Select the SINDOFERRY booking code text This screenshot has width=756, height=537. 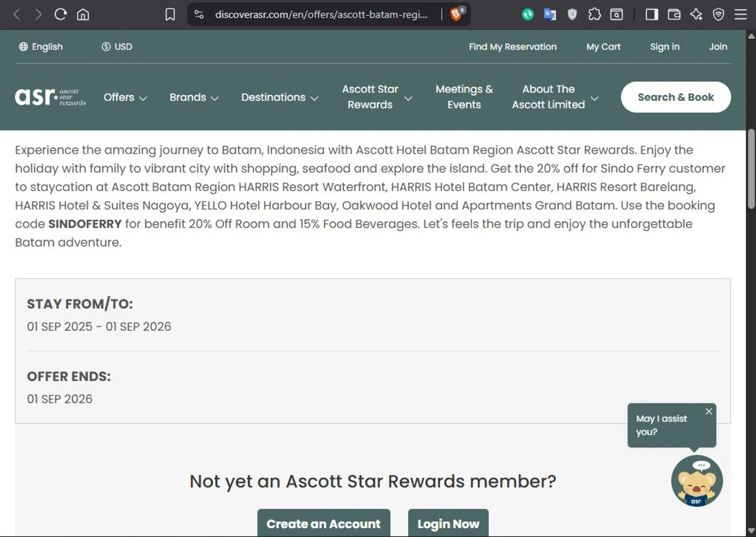tap(85, 224)
